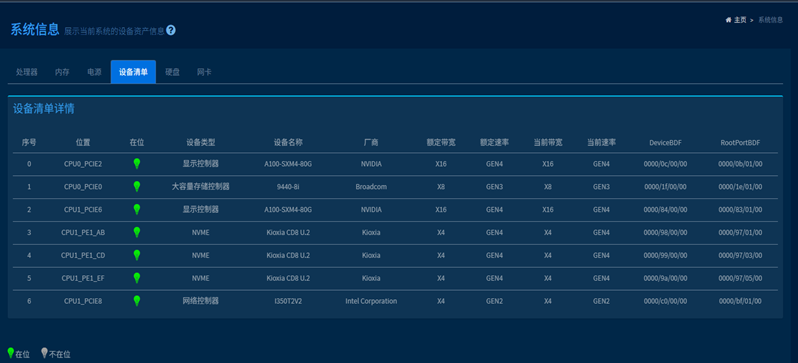Click green presence bulb for CPU1_PE1_CD

[x=136, y=255]
